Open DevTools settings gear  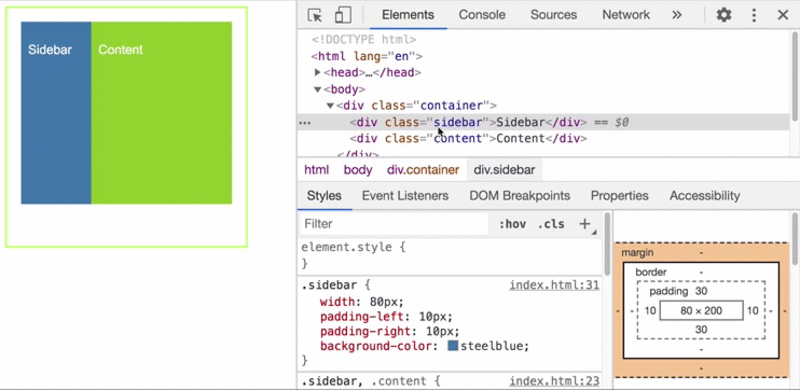click(723, 15)
